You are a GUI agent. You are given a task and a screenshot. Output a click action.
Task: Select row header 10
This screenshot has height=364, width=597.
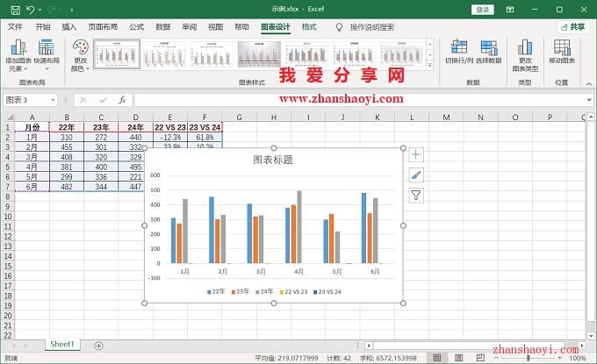[x=8, y=217]
